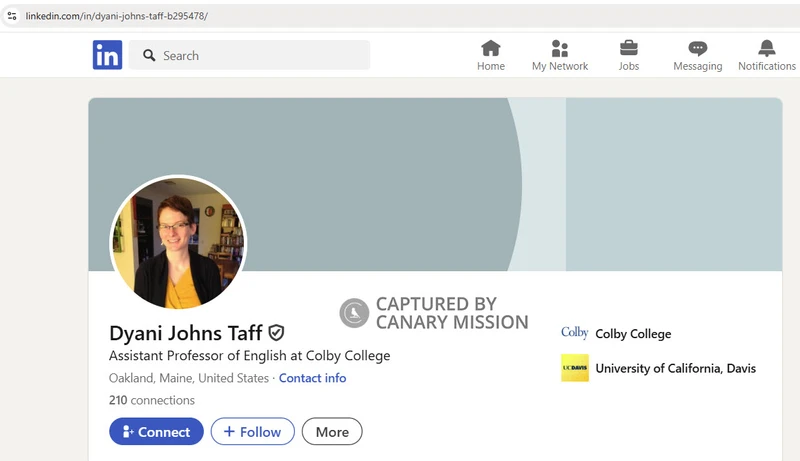Click the Follow button
Screen dimensions: 800x461
[253, 431]
